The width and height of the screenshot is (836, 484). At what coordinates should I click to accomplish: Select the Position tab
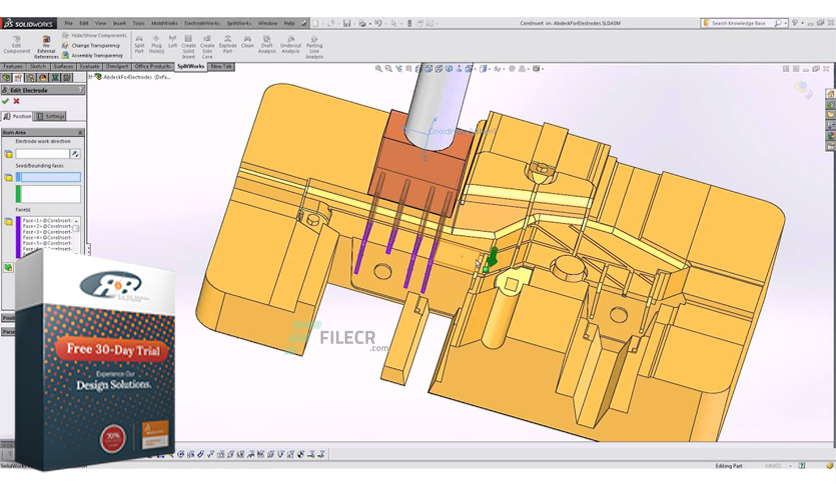[x=18, y=116]
